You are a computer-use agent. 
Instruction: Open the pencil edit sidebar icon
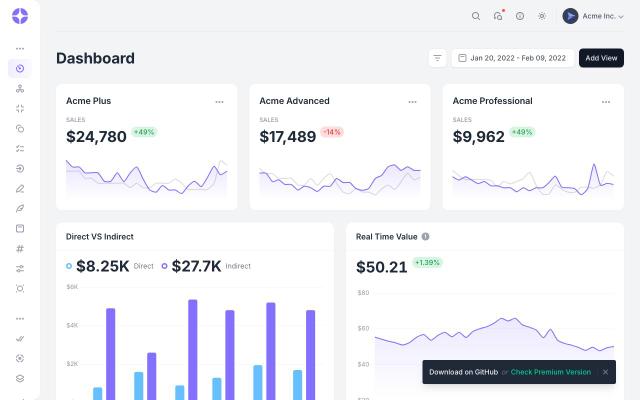click(20, 189)
